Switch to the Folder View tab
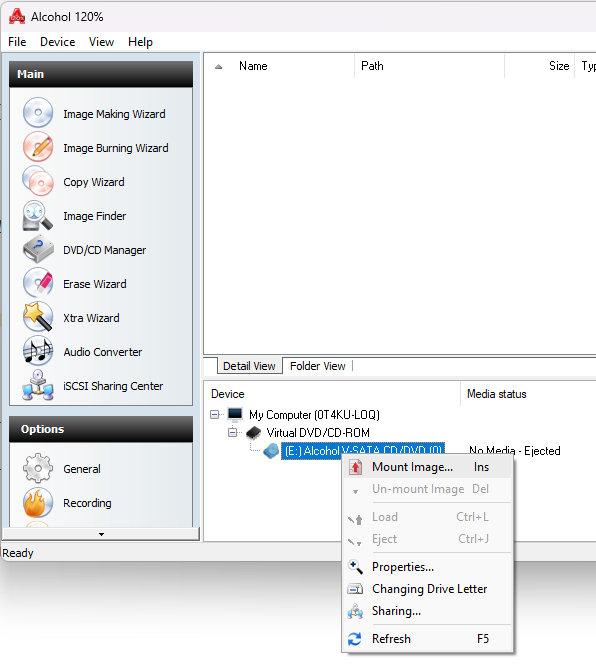596x666 pixels. (x=317, y=366)
